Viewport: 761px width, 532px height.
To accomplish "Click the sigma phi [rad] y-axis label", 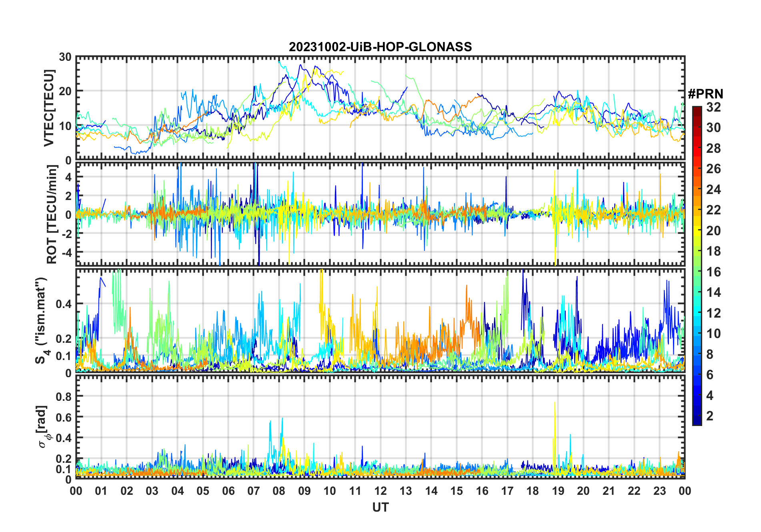I will click(43, 427).
